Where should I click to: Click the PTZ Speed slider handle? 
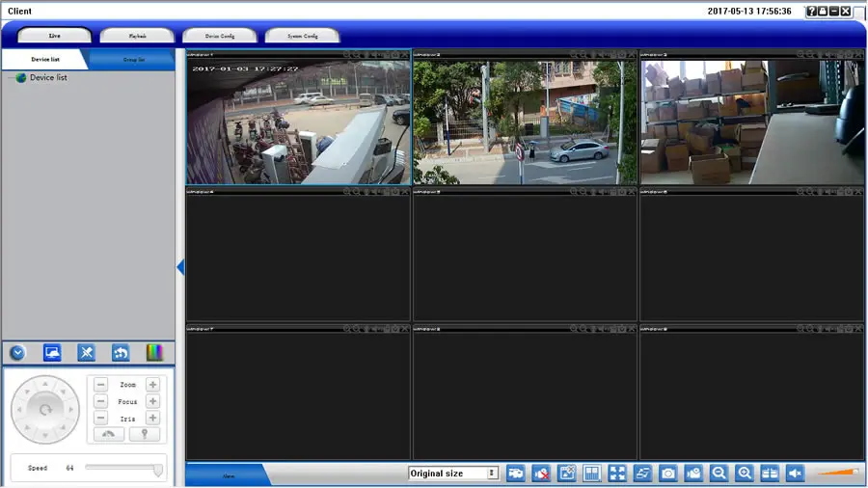[158, 470]
